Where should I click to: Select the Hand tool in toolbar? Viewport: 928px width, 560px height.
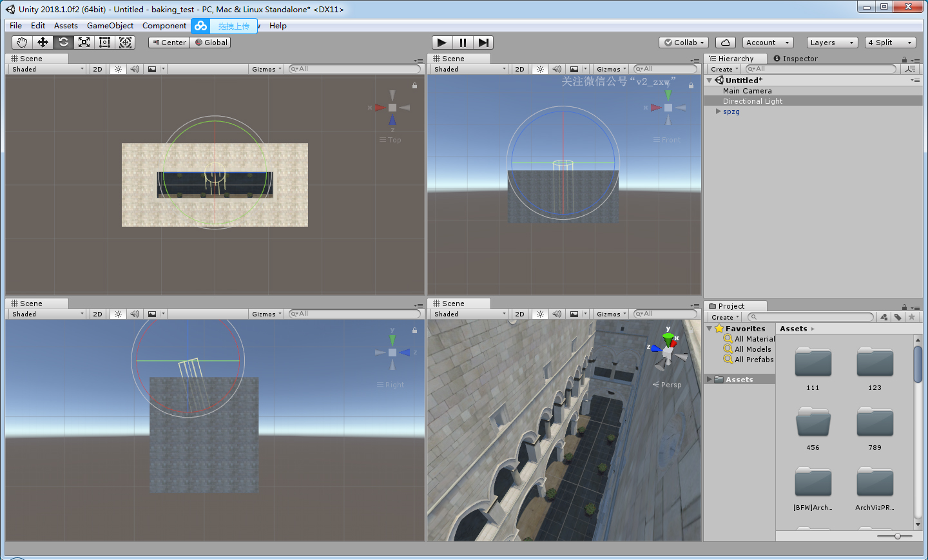click(22, 43)
